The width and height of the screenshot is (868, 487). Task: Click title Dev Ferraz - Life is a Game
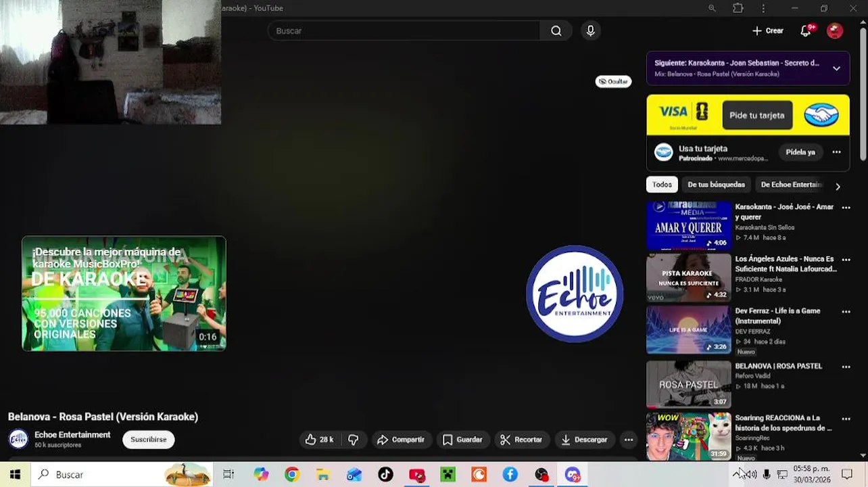coord(777,316)
